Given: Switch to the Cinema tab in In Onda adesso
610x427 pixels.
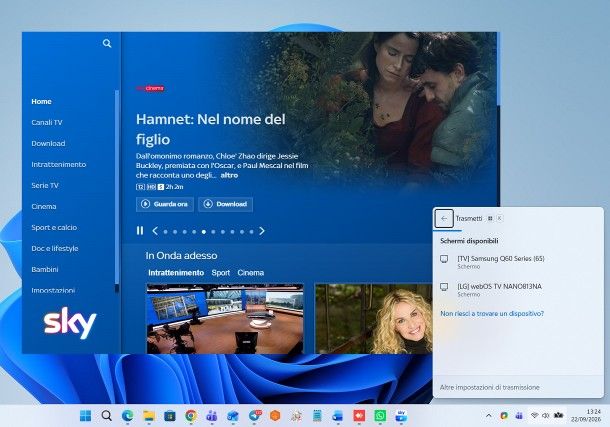Looking at the screenshot, I should point(251,273).
